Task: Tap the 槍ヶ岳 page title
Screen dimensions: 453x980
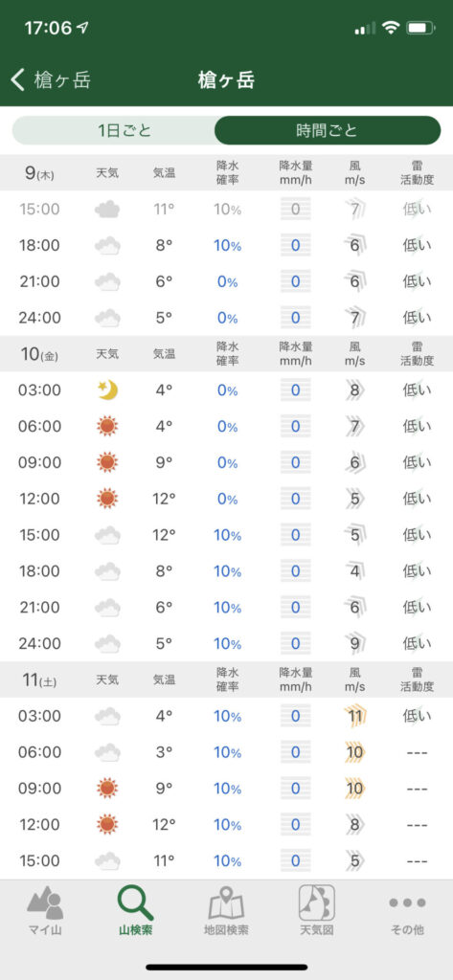Action: click(226, 80)
